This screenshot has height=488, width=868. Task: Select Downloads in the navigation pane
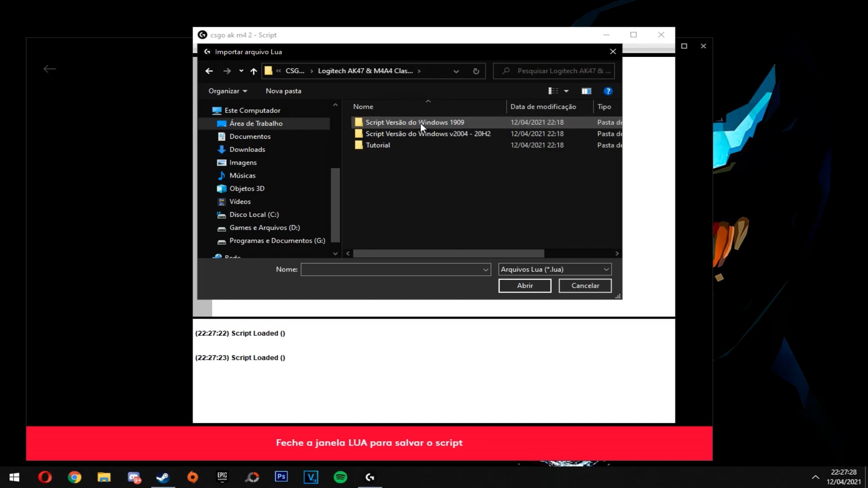coord(247,150)
